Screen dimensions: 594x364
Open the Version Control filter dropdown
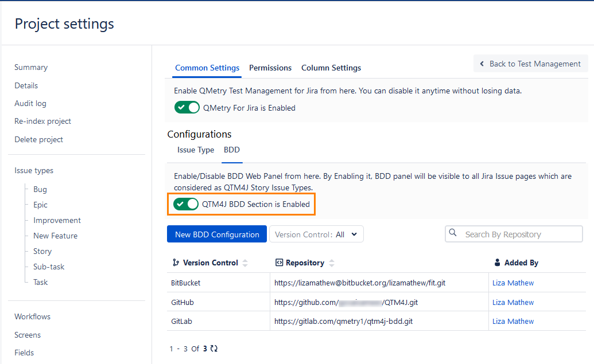coord(316,234)
